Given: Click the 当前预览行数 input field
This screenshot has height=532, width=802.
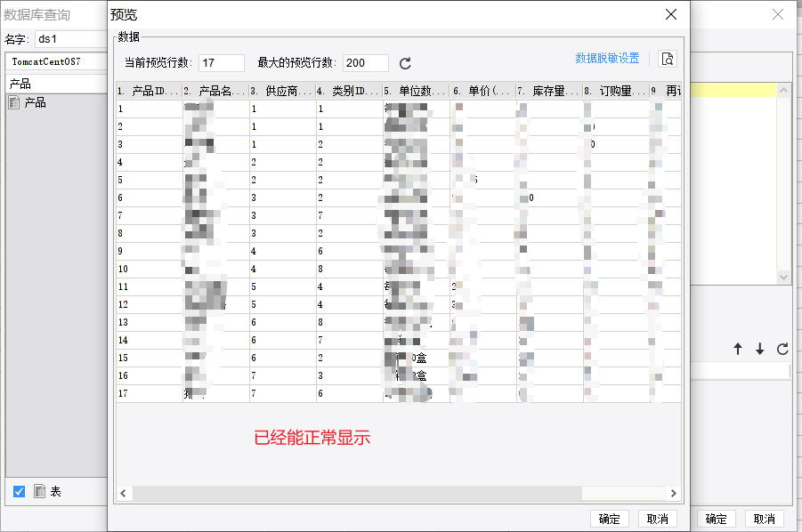Looking at the screenshot, I should (x=222, y=63).
